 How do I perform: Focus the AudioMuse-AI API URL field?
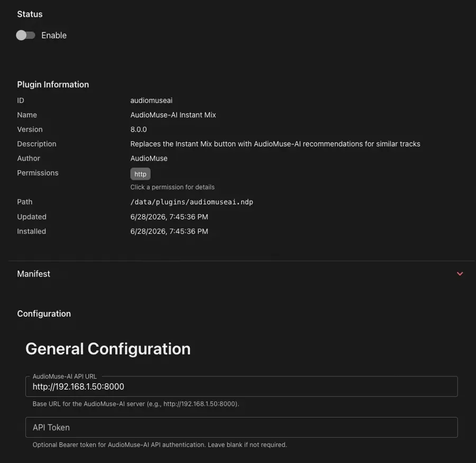[x=241, y=386]
